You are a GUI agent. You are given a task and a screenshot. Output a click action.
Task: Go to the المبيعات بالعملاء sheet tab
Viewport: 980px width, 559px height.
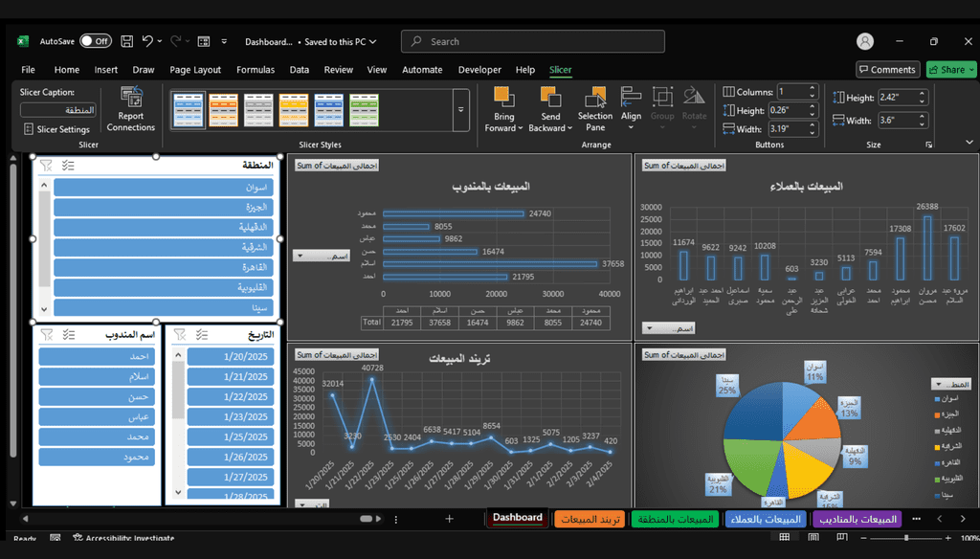(x=766, y=519)
